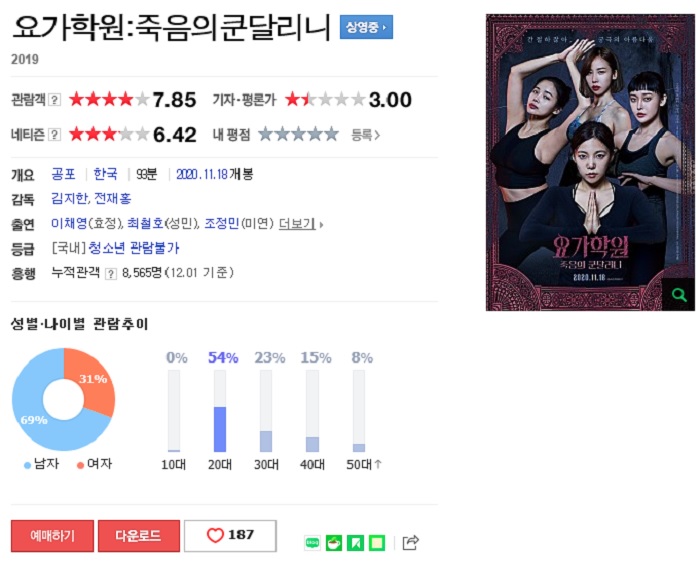Click the yellow note share icon
Screen dimensions: 700x572
(377, 543)
